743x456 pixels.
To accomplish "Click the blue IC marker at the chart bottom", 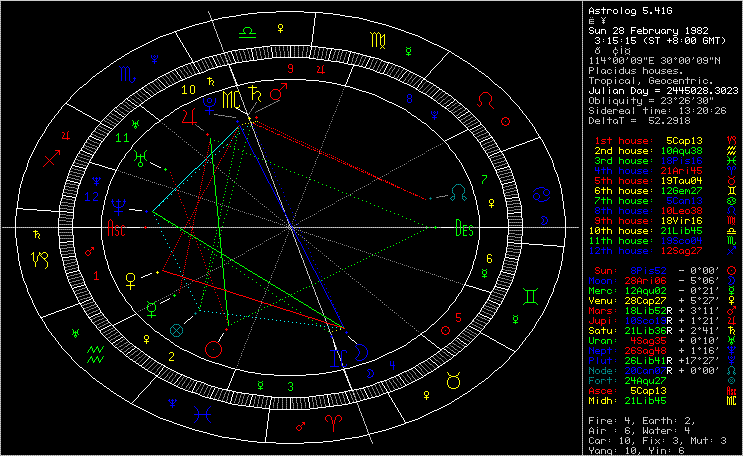I will point(338,358).
